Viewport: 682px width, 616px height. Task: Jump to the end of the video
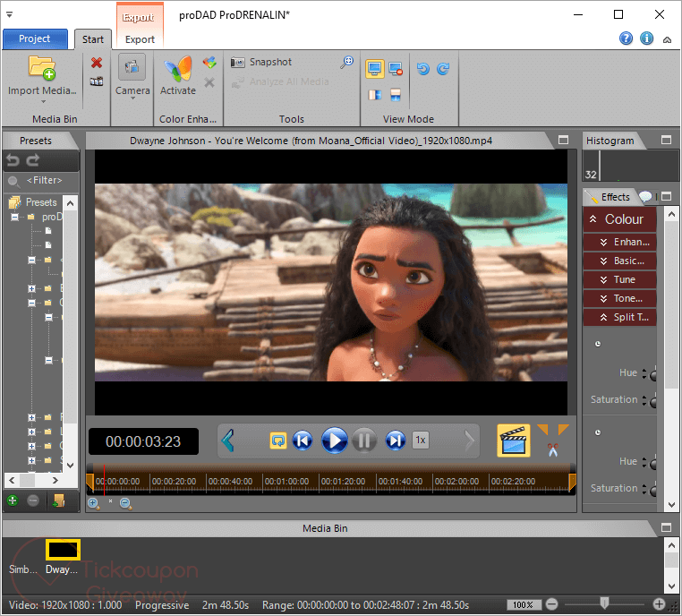396,441
